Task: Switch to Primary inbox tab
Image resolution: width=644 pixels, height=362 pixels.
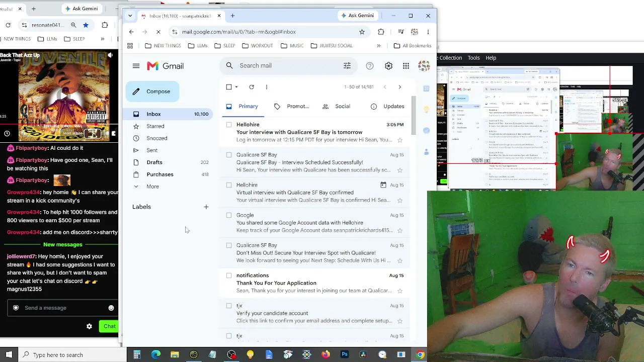Action: (242, 107)
